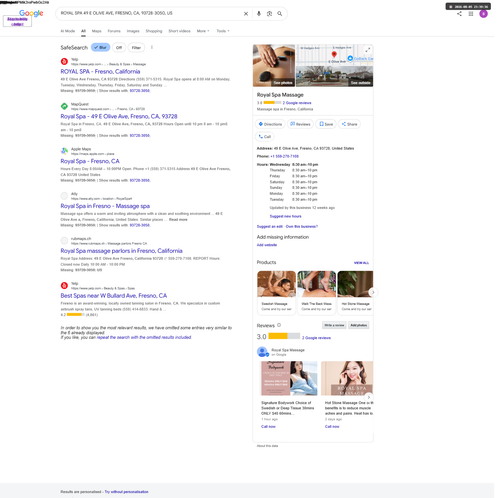Expand the map with the fullscreen icon

367,50
